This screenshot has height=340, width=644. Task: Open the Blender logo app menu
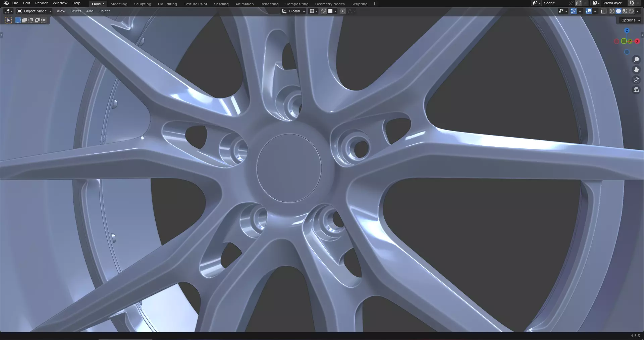[x=6, y=3]
